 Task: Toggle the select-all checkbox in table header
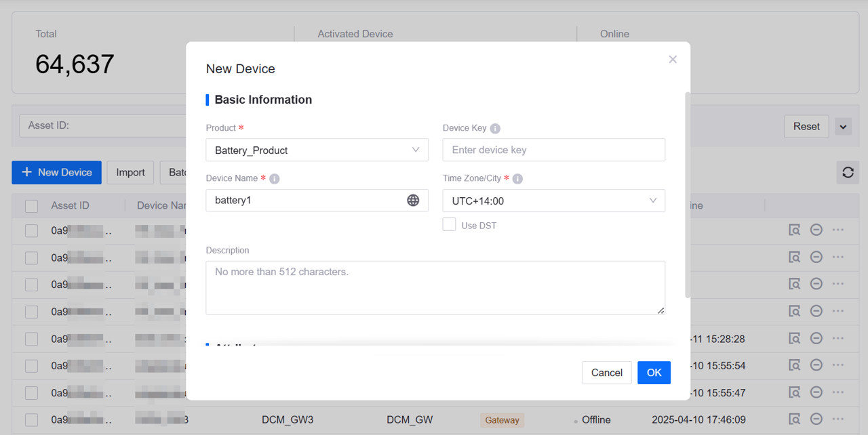(x=32, y=206)
